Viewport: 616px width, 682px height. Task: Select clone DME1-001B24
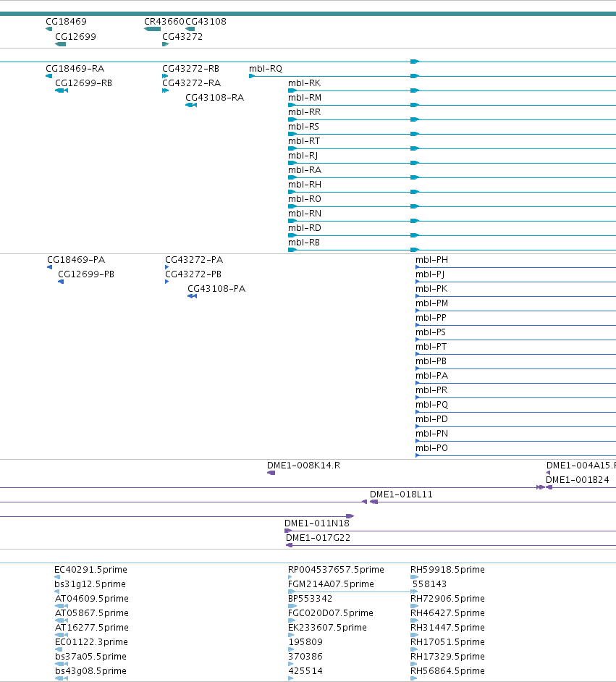578,480
